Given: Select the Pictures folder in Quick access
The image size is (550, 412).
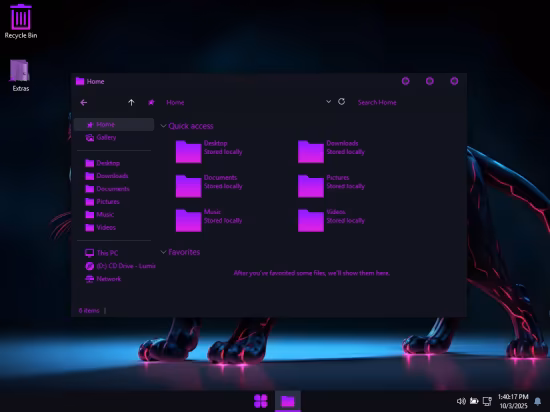Looking at the screenshot, I should coord(331,186).
